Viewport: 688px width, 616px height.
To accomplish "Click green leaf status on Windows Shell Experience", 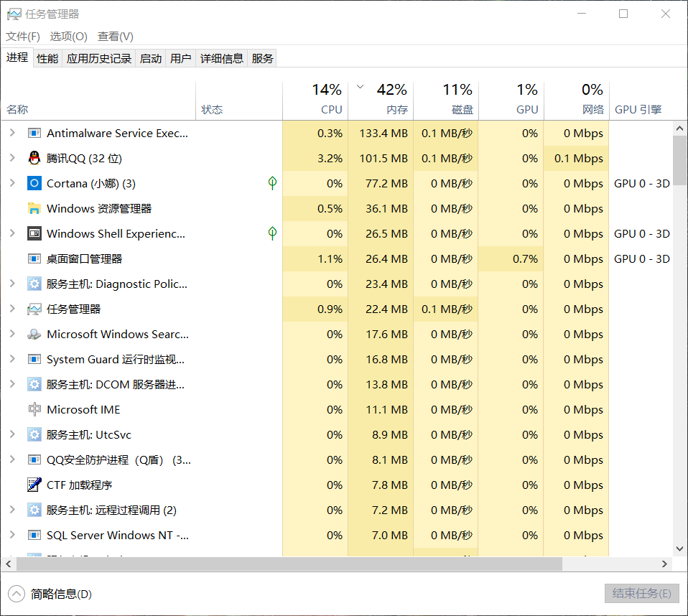I will pos(272,233).
